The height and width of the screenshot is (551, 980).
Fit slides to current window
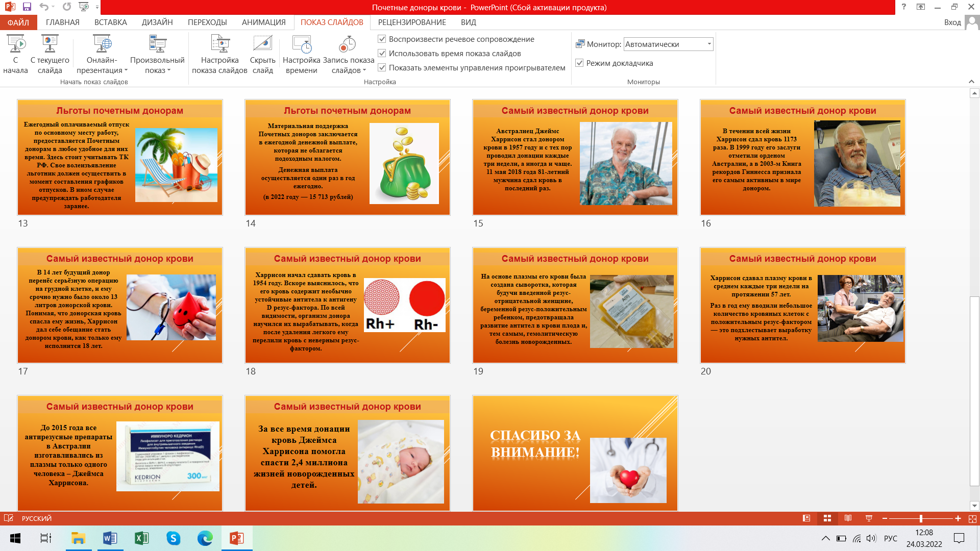[972, 518]
